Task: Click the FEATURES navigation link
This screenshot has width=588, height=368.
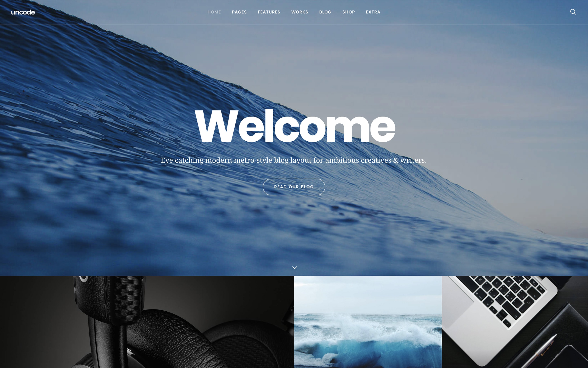Action: click(269, 12)
